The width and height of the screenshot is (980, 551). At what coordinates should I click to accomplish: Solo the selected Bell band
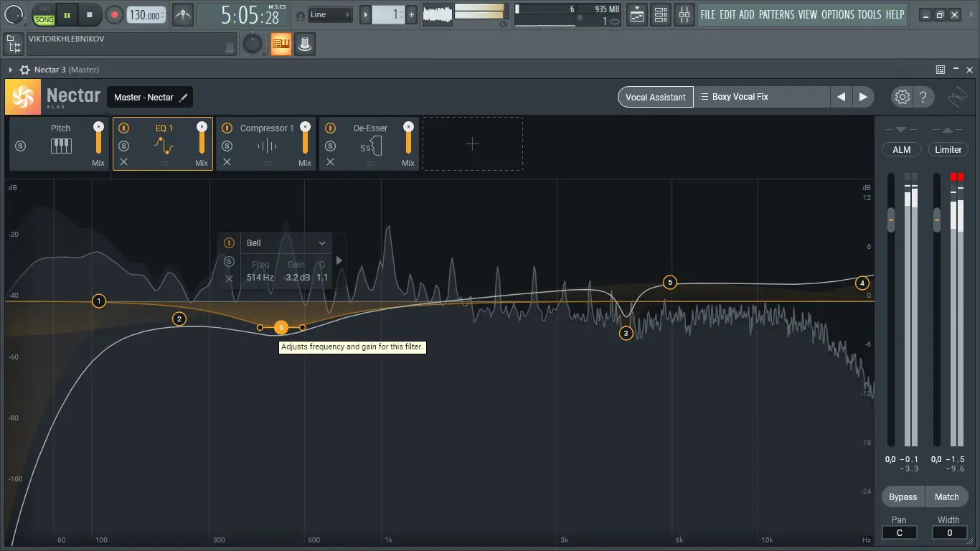230,261
